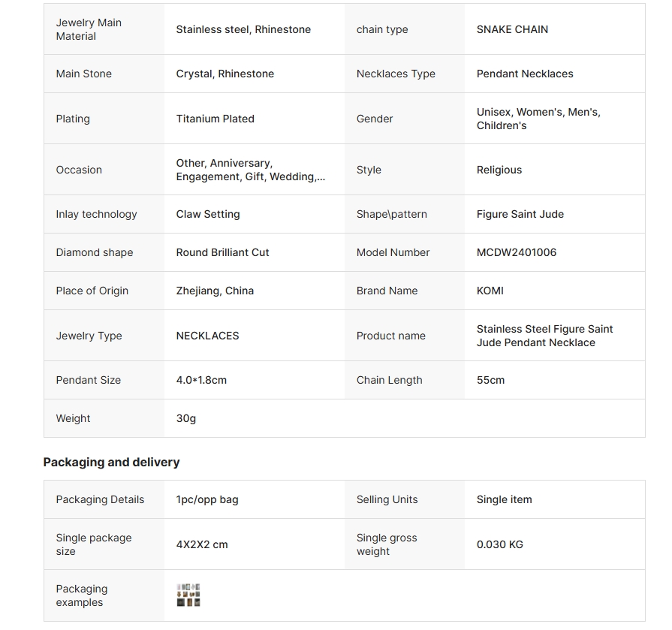Click the Pendant Necklaces type value

pyautogui.click(x=525, y=74)
